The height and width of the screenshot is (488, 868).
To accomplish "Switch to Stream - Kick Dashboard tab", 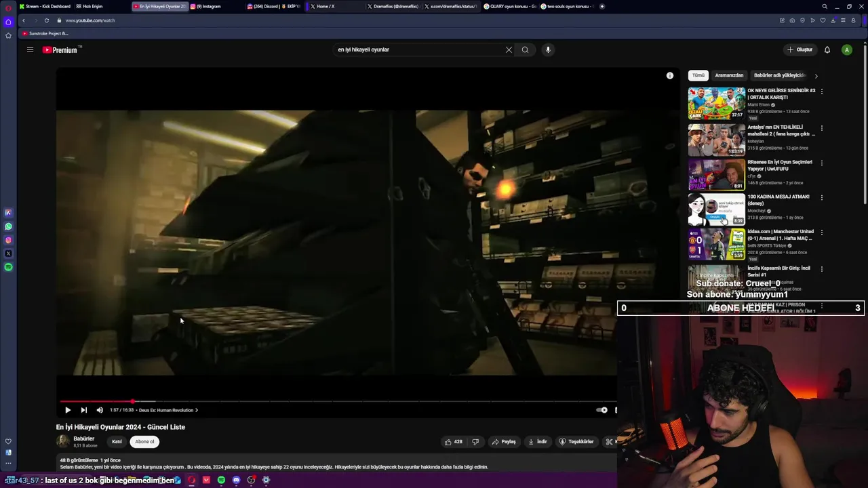I will [x=44, y=6].
